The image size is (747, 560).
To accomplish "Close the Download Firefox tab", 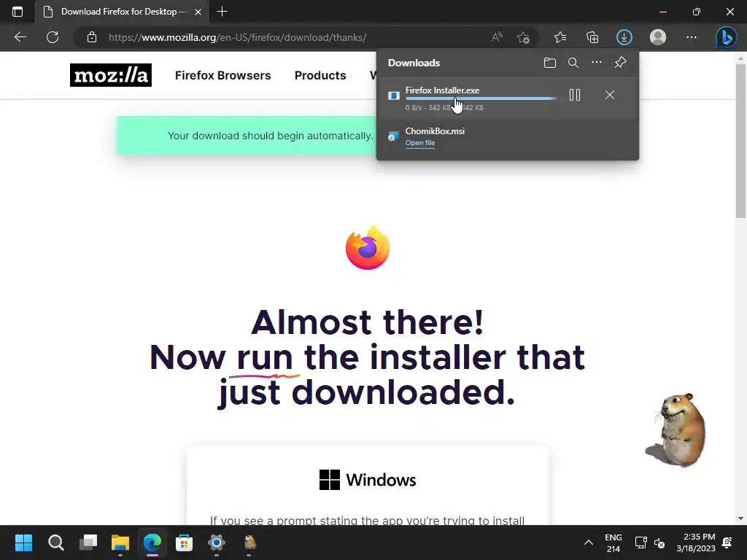I will (x=198, y=12).
